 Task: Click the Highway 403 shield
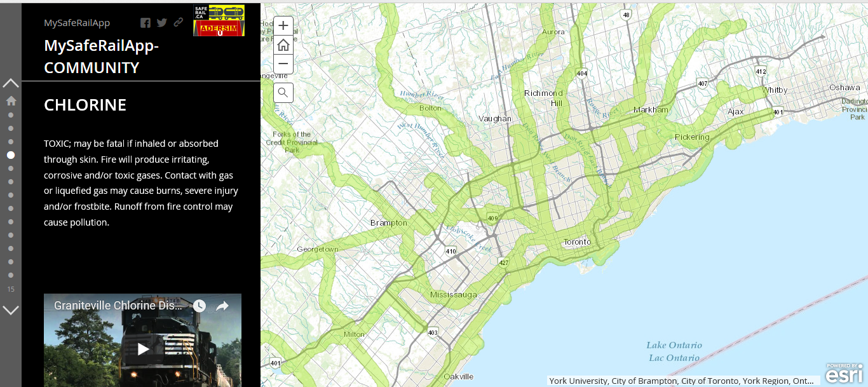[433, 332]
